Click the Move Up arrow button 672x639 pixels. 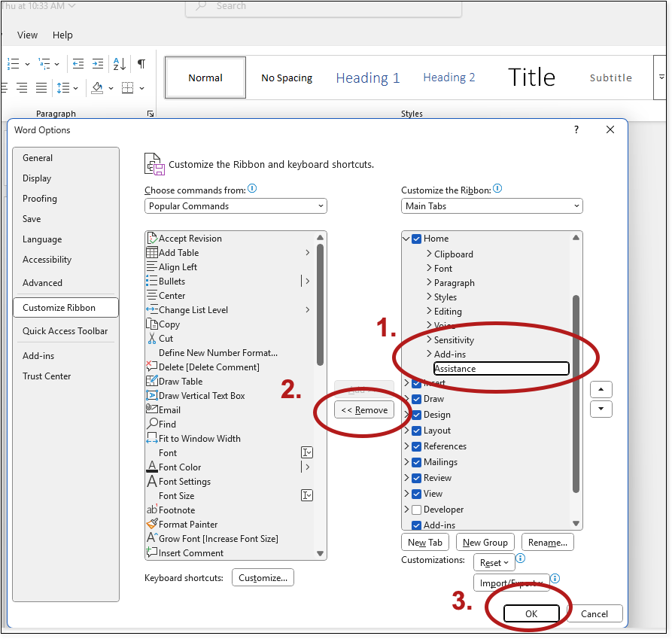tap(601, 390)
